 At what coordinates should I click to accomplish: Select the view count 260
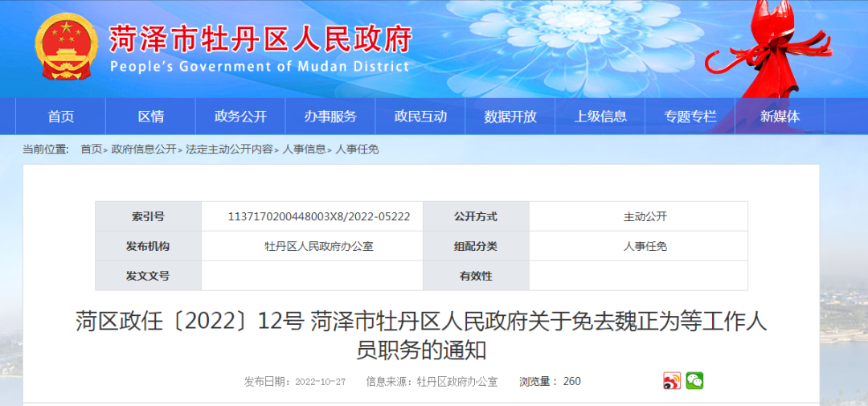[572, 382]
